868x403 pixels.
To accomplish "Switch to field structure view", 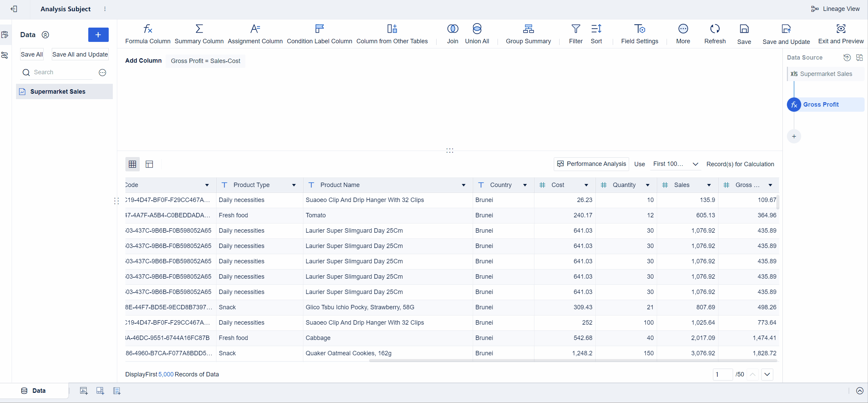I will 149,164.
